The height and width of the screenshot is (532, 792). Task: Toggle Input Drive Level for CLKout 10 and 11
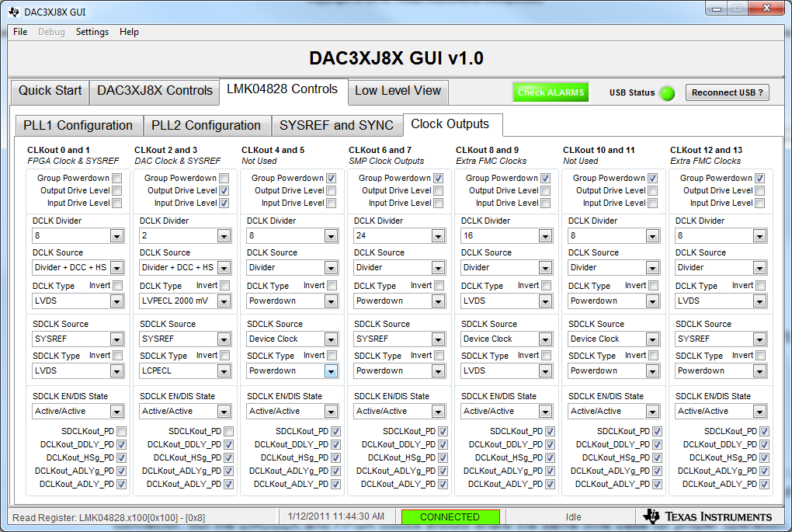pyautogui.click(x=653, y=203)
